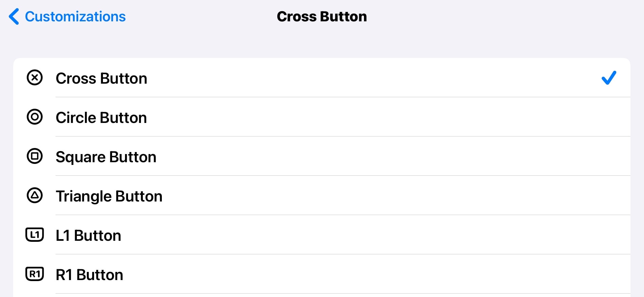This screenshot has height=297, width=644.
Task: Click the Triangle Button glyph icon
Action: click(x=35, y=195)
